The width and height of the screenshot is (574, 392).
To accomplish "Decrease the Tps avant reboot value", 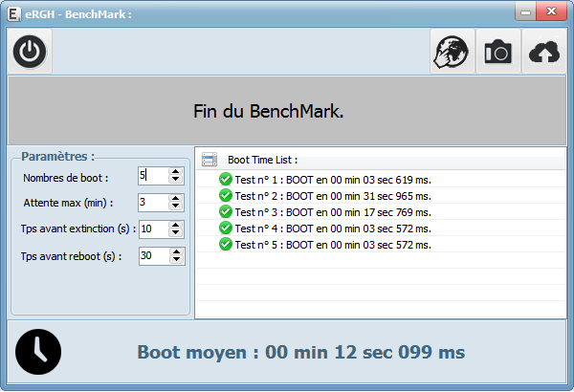I will (176, 260).
